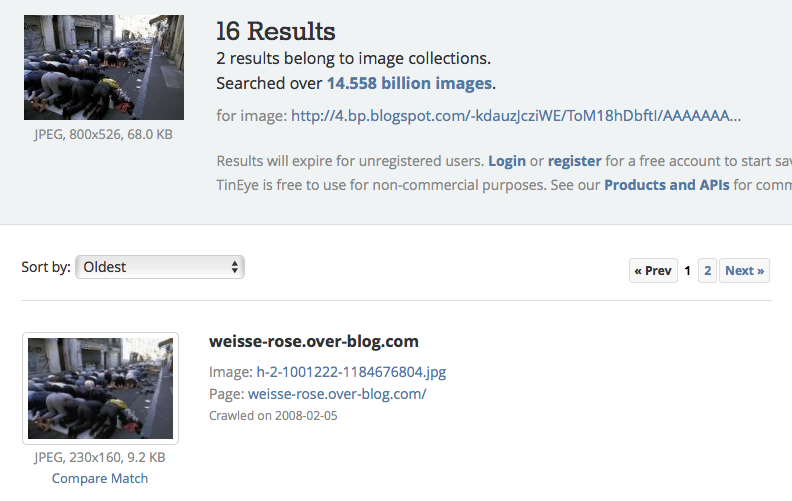Viewport: 792px width, 501px height.
Task: Click Compare Match under the result
Action: pos(100,478)
